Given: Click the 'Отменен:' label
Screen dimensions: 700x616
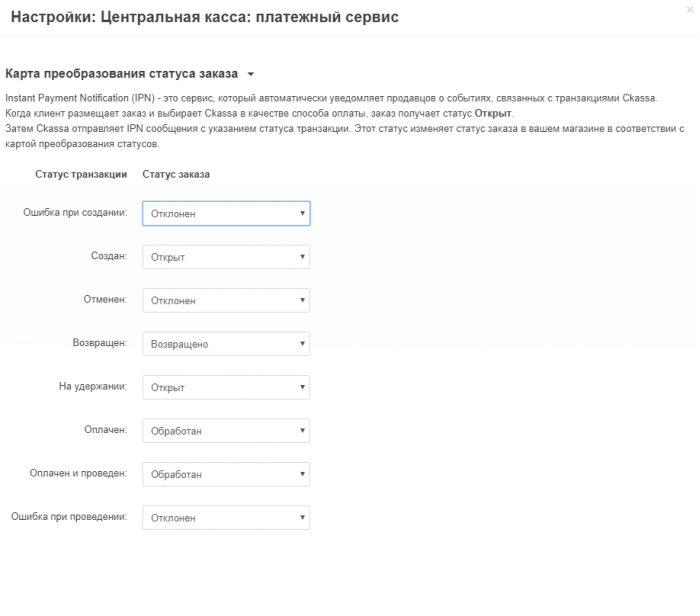Looking at the screenshot, I should 105,299.
